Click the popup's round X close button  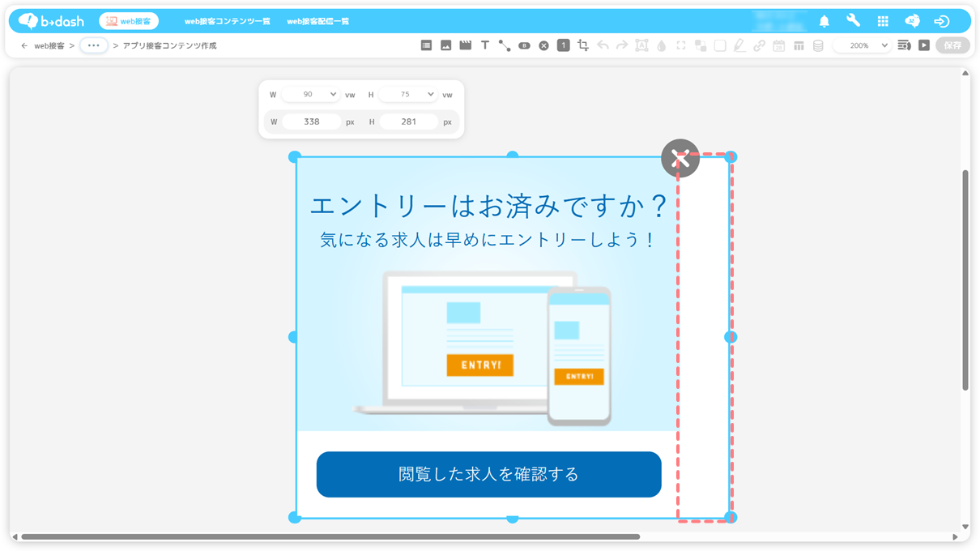tap(680, 159)
